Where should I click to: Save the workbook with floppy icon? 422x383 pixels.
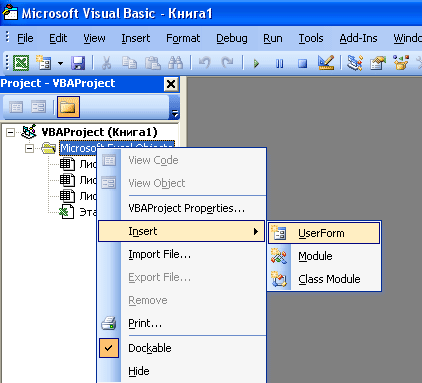[78, 63]
